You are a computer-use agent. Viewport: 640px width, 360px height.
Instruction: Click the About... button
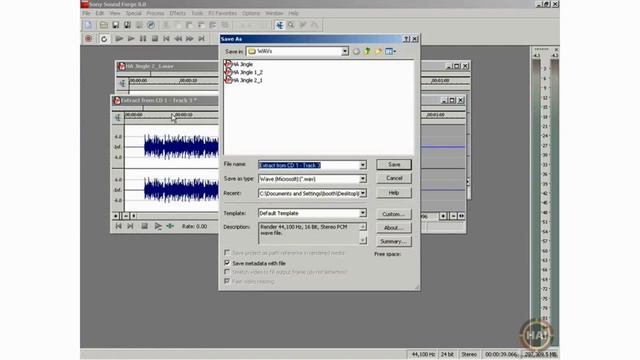(x=394, y=228)
